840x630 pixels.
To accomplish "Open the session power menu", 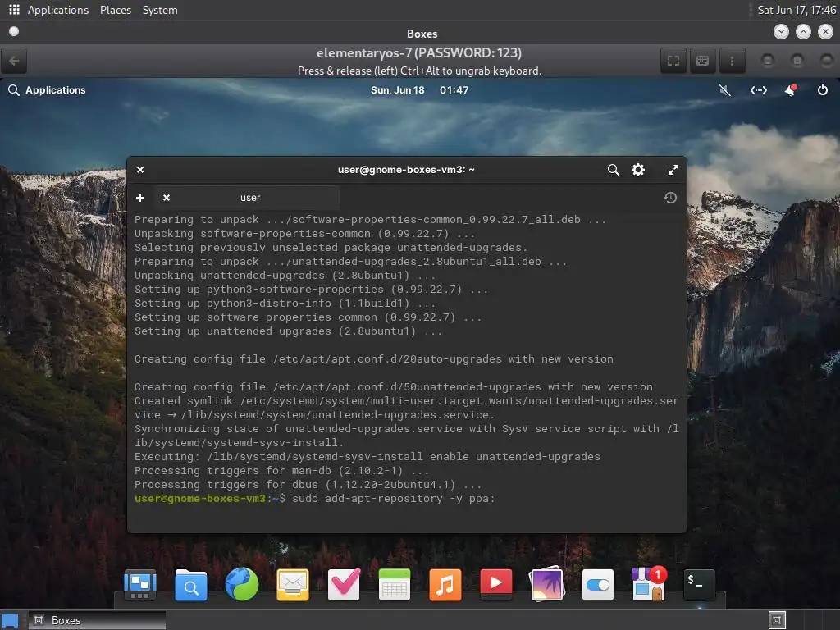I will tap(822, 90).
